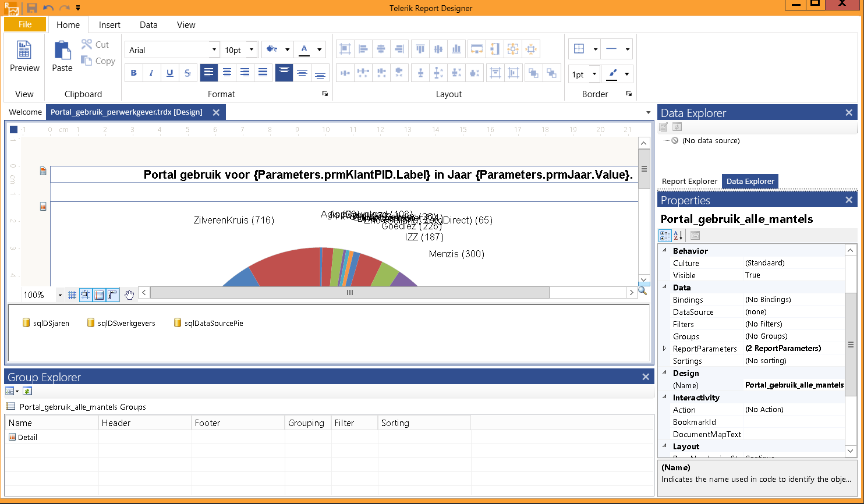The image size is (864, 504).
Task: Open the background fill color dropdown arrow
Action: [287, 50]
